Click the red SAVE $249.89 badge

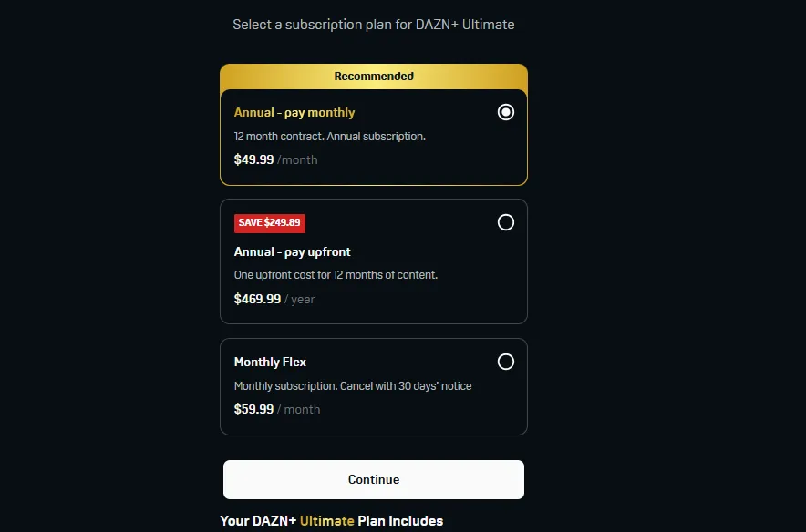[x=270, y=222]
